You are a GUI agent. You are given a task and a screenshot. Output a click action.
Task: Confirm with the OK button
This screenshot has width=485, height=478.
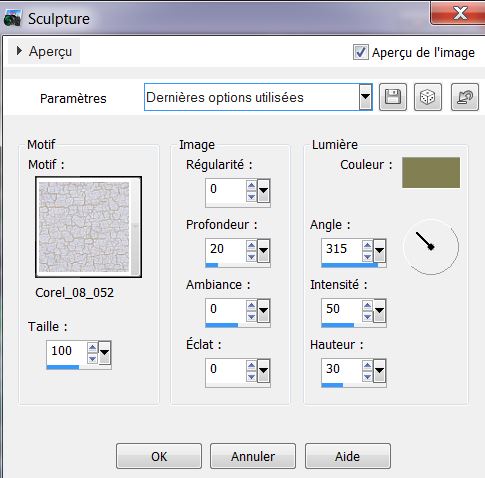coord(159,456)
